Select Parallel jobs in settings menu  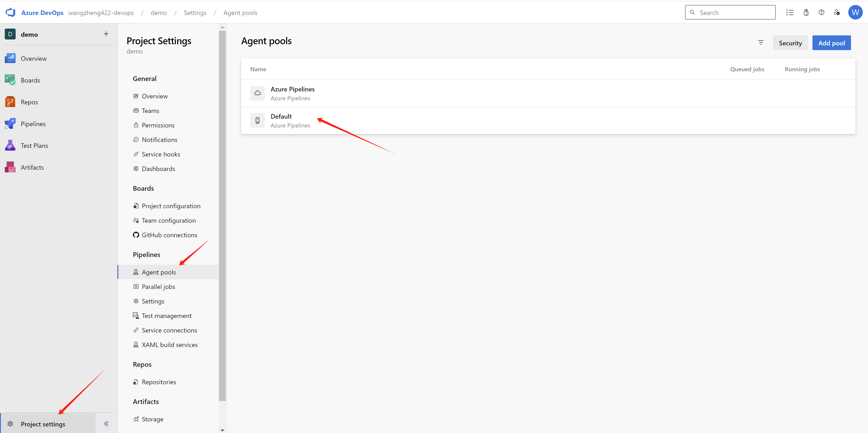coord(158,287)
